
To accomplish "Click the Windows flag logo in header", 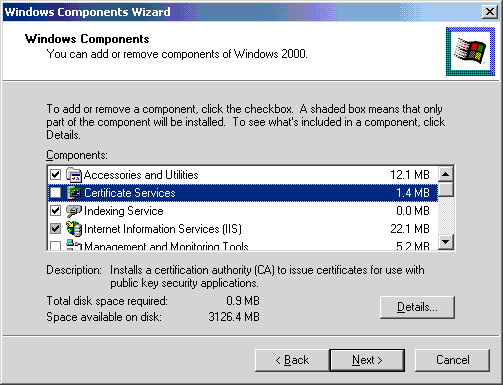I will click(470, 51).
